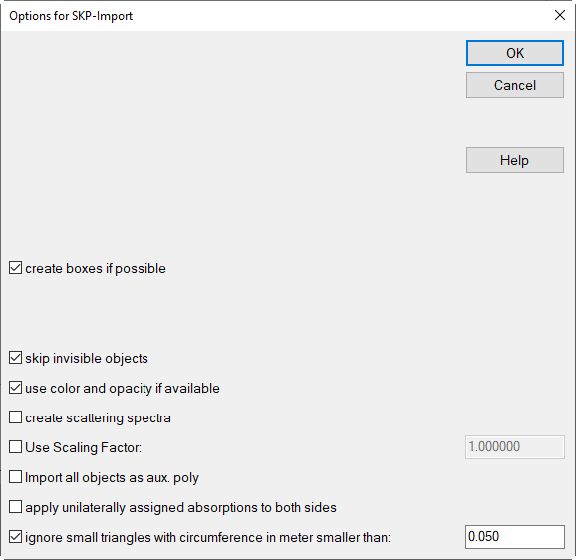
Task: Click the 'Use Scaling Factor:' label text
Action: [x=83, y=447]
